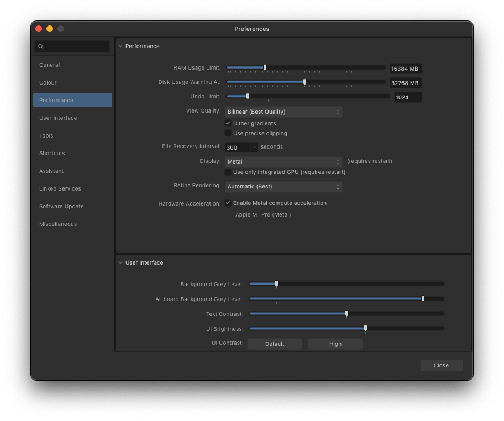Click the UI Brightness slider handle
The height and width of the screenshot is (421, 504).
click(x=365, y=328)
